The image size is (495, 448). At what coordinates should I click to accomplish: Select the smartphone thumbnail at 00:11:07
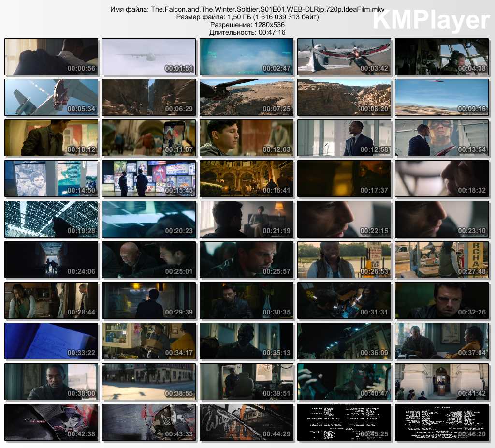tap(149, 138)
